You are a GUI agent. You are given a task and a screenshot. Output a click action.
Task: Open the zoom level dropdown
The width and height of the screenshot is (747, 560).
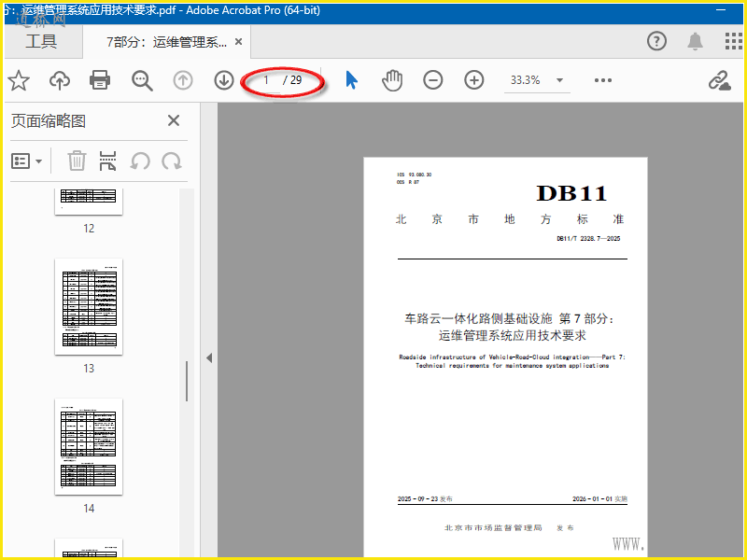click(559, 80)
